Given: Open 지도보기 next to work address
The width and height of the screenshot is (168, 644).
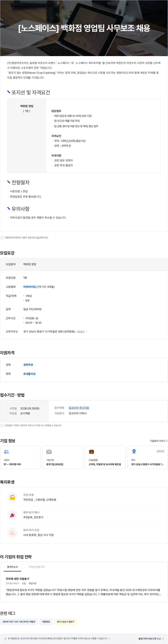Looking at the screenshot, I should [82, 332].
